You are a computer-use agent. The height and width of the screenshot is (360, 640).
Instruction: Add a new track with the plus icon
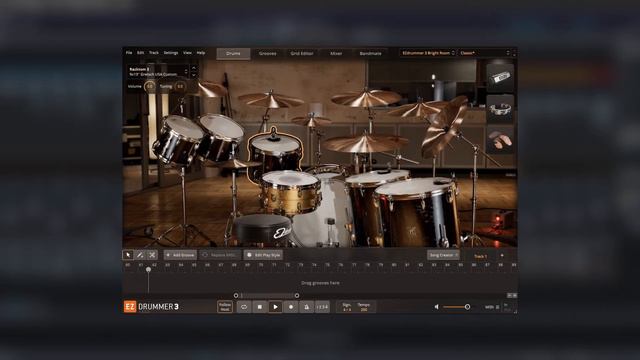point(502,256)
